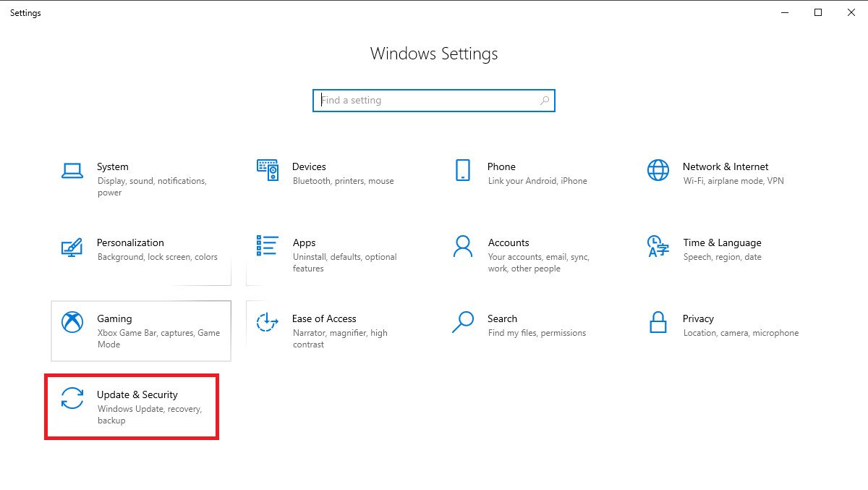Click the Gaming title text
This screenshot has width=868, height=490.
114,319
